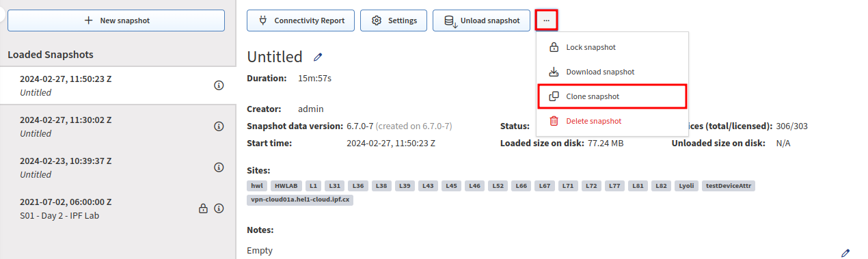This screenshot has height=259, width=868.
Task: Click lock icon on S01 - Day 2 snapshot
Action: (203, 208)
